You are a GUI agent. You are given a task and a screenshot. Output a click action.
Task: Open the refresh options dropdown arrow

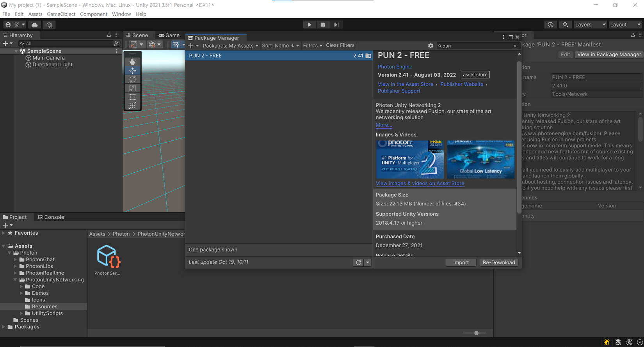point(367,262)
